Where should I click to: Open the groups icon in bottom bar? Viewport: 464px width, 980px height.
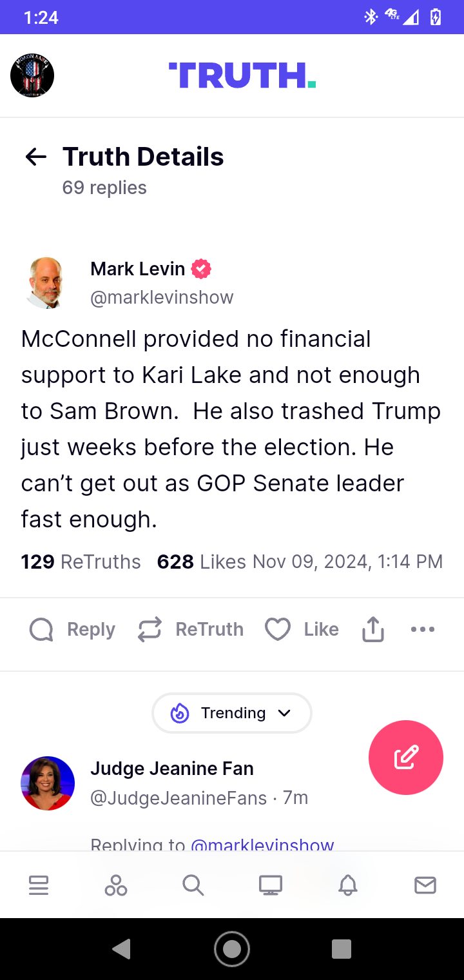116,885
